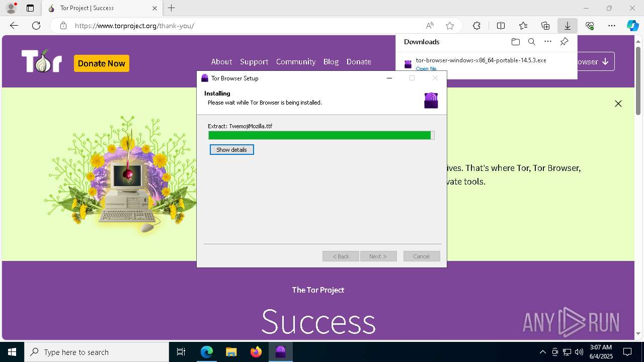Screen dimensions: 644x362
Task: Open the Extensions puzzle icon
Action: pos(476,26)
